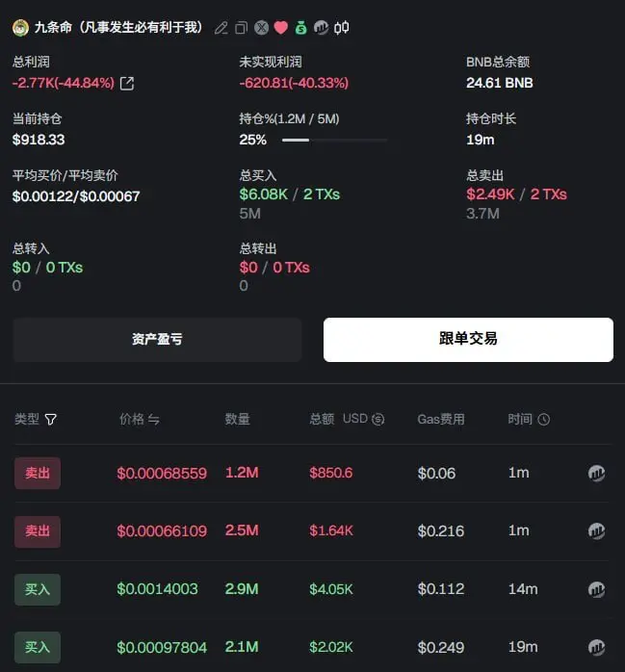Open the candlestick chart icon in header
This screenshot has height=672, width=625.
tap(341, 28)
